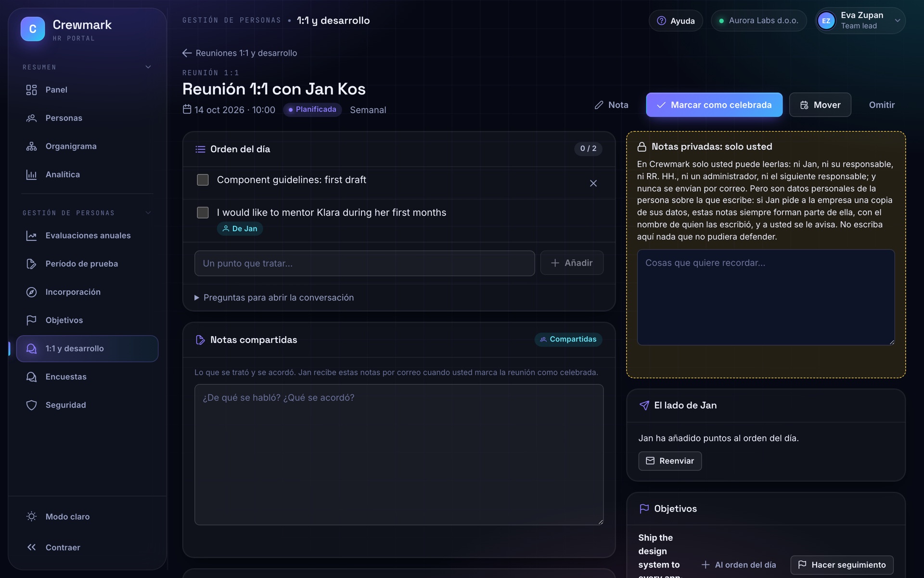Image resolution: width=924 pixels, height=578 pixels.
Task: Click the Mover reschedule button
Action: [820, 105]
